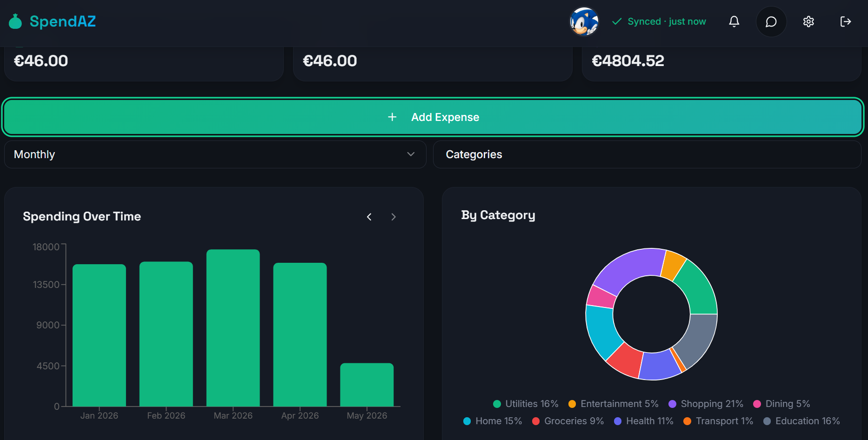Click the Add Expense button
The height and width of the screenshot is (440, 868).
coord(433,117)
